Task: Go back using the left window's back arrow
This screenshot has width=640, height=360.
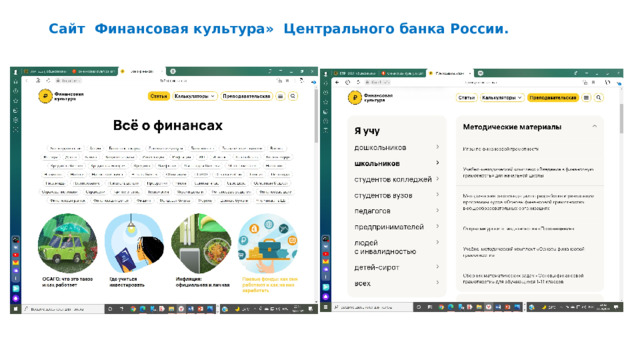Action: [x=27, y=81]
